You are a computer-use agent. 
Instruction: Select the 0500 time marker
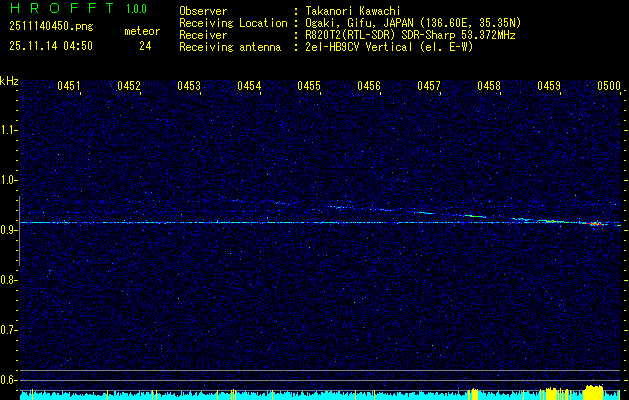coord(609,87)
